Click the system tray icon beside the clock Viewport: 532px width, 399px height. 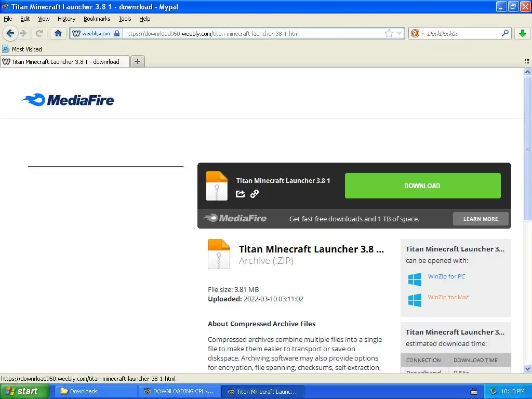(x=493, y=391)
